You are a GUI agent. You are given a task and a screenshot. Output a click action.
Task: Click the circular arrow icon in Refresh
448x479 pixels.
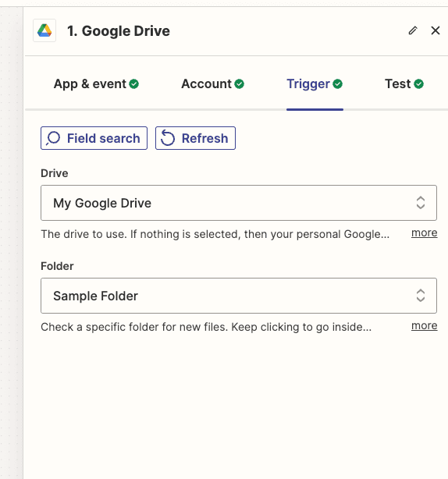[168, 138]
